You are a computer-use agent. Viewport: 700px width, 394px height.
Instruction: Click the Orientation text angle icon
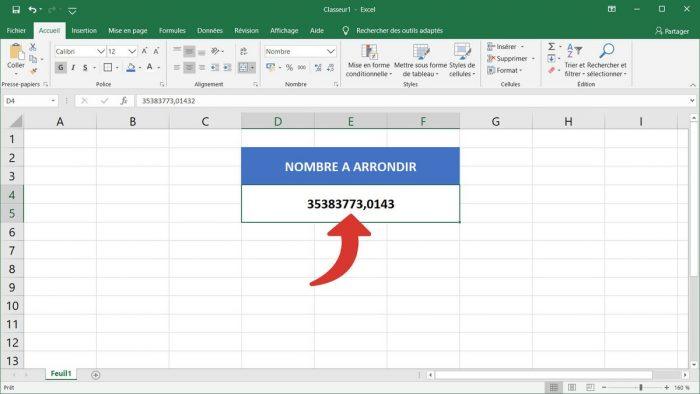(x=215, y=51)
